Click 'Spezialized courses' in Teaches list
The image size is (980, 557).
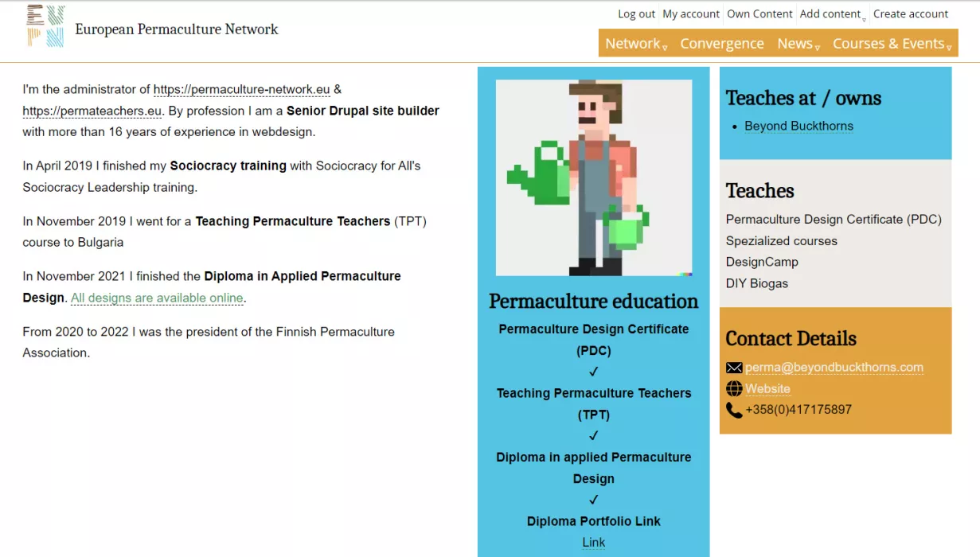[x=782, y=241]
